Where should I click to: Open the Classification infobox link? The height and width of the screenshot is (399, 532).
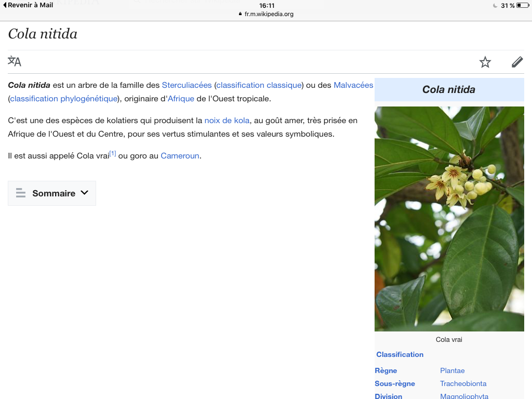pos(400,354)
